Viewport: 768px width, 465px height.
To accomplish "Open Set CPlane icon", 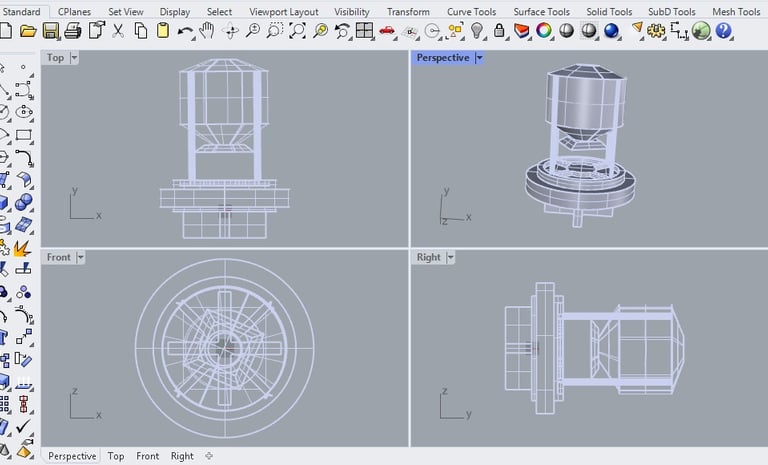I will pos(410,32).
